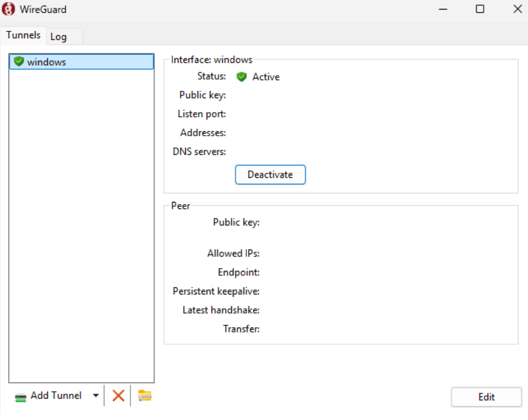Screen dimensions: 528x420
Task: Maximize the WireGuard window
Action: pyautogui.click(x=480, y=9)
